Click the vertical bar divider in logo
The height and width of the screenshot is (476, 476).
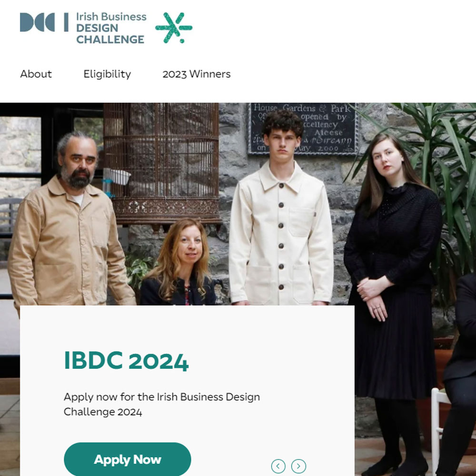point(66,22)
